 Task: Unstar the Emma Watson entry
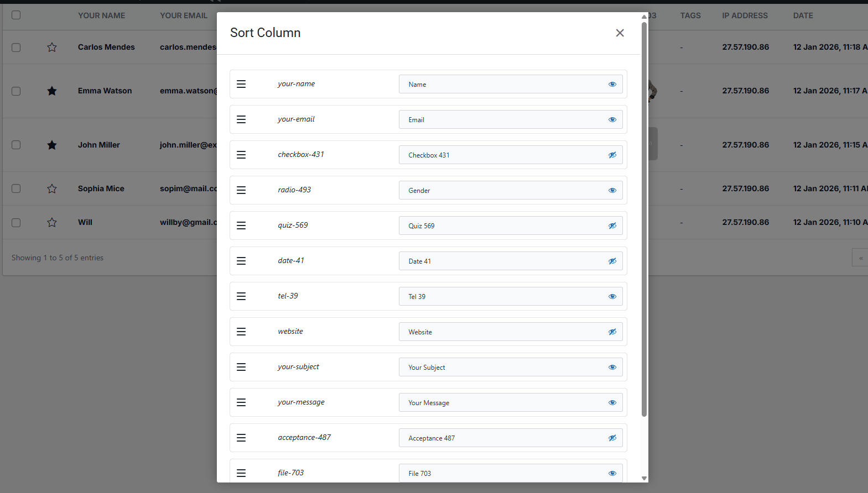[x=52, y=91]
